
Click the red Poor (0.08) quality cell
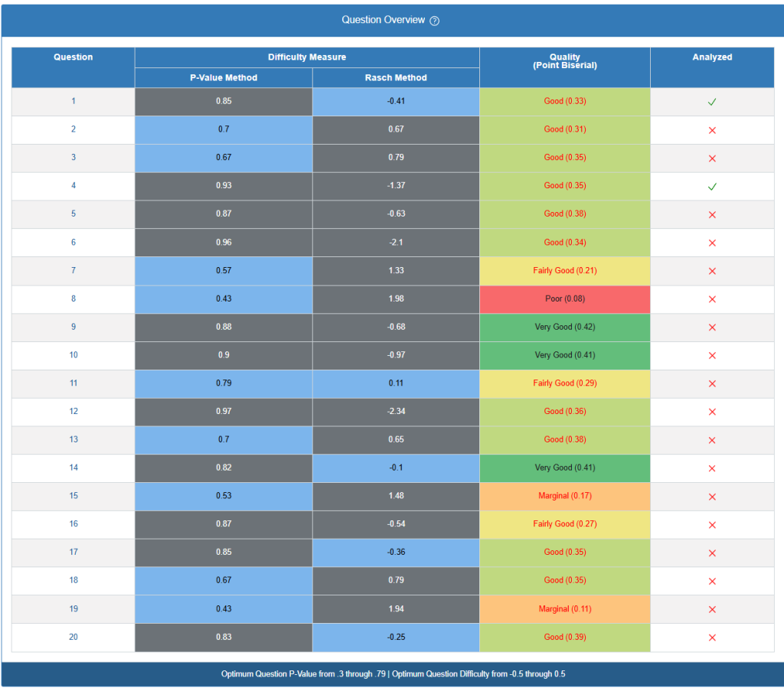(564, 299)
